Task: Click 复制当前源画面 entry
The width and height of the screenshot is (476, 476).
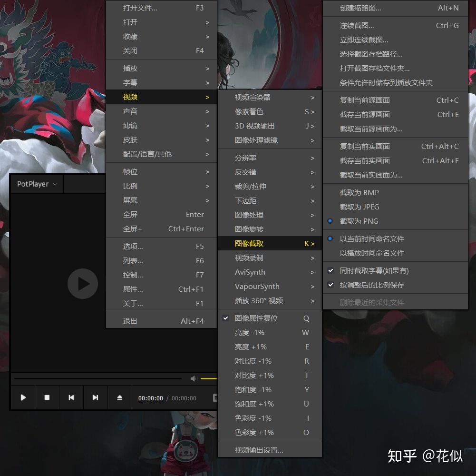Action: coord(395,100)
